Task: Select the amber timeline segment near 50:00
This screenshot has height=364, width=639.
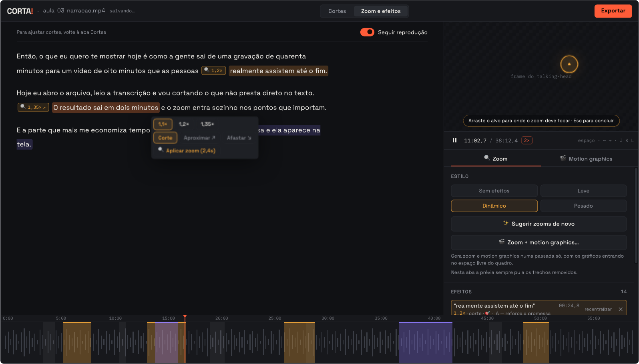Action: pos(536,342)
